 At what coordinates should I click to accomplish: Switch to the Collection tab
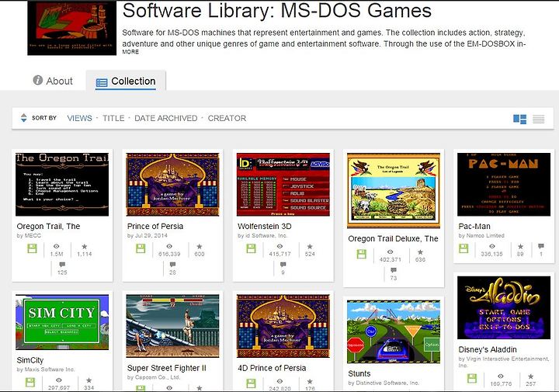coord(126,82)
